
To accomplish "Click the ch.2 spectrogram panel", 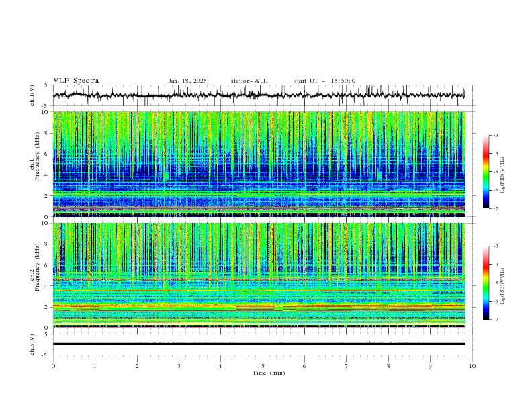I will (259, 275).
